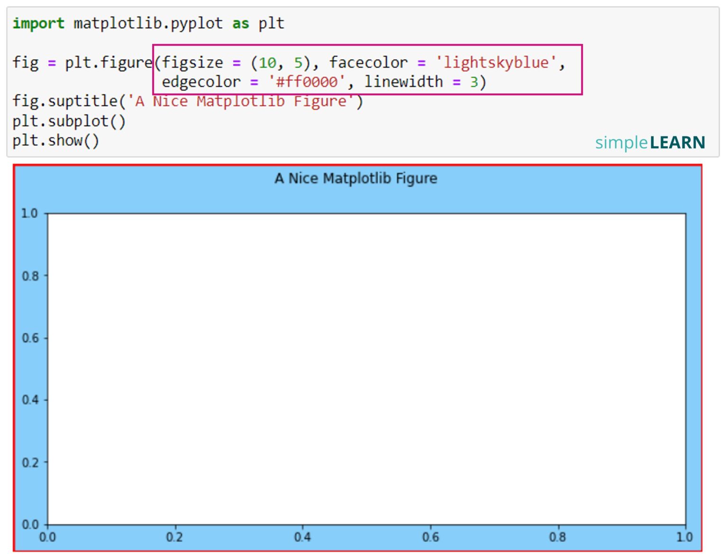This screenshot has height=560, width=728.
Task: Click the fig.suptitle call in the code
Action: [x=65, y=101]
